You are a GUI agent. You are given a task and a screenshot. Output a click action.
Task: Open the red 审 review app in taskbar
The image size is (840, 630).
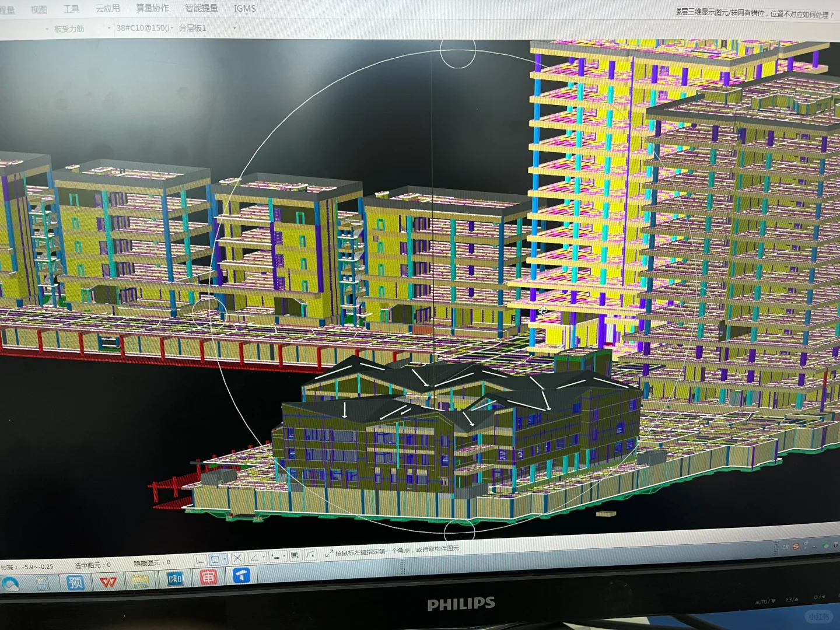click(208, 577)
